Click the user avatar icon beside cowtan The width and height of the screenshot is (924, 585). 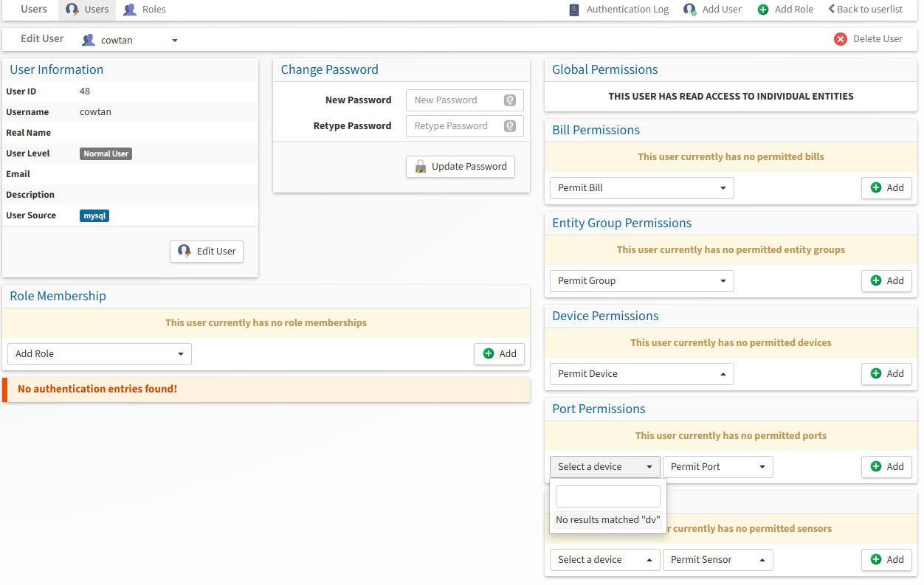89,40
